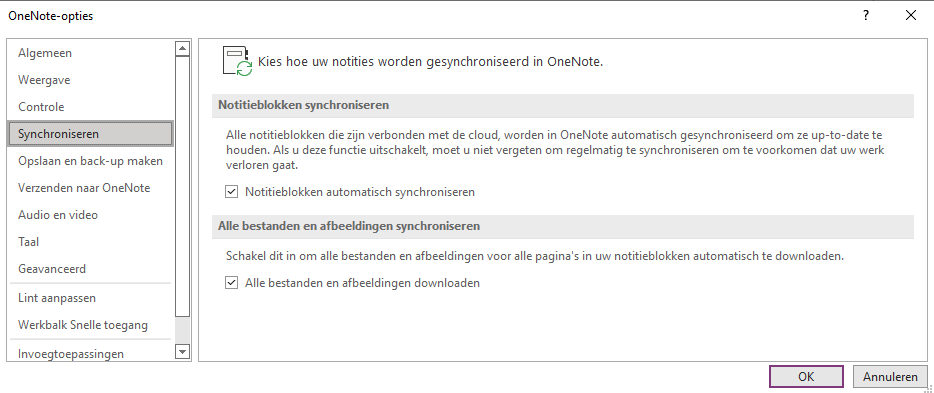Viewport: 934px width, 393px height.
Task: Confirm with the OK button
Action: [x=806, y=376]
